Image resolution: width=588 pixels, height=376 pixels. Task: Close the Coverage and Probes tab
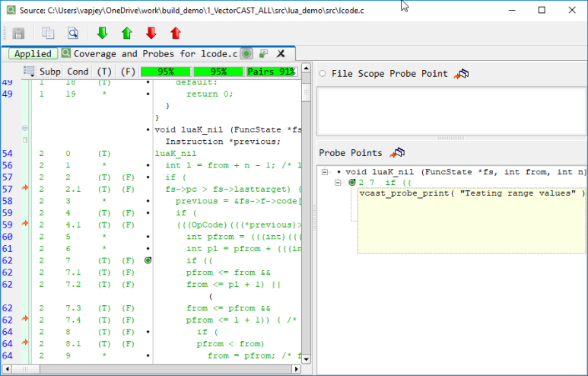281,53
